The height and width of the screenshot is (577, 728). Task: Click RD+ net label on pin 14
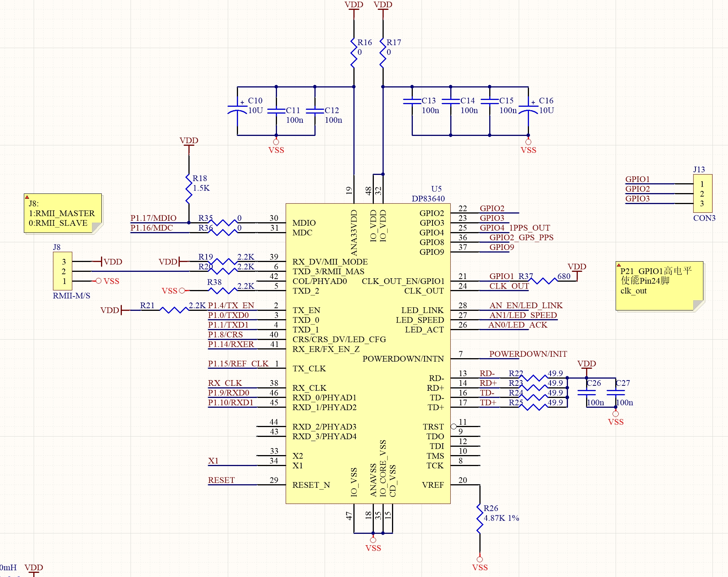point(488,383)
